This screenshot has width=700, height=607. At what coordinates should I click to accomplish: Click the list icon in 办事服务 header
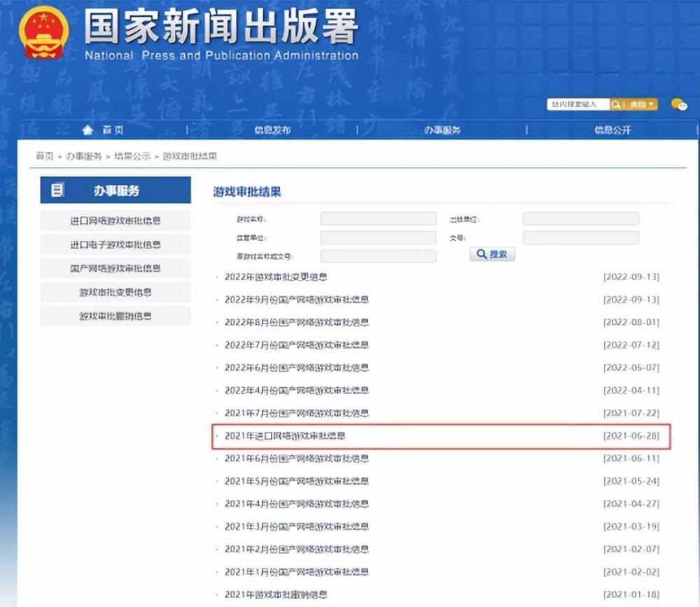click(x=58, y=190)
